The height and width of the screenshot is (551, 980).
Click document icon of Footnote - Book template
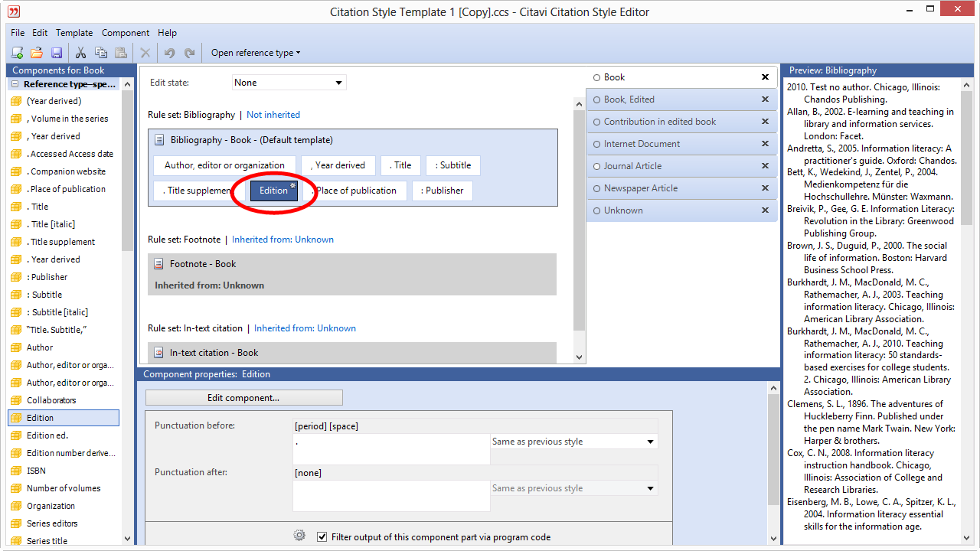(159, 264)
